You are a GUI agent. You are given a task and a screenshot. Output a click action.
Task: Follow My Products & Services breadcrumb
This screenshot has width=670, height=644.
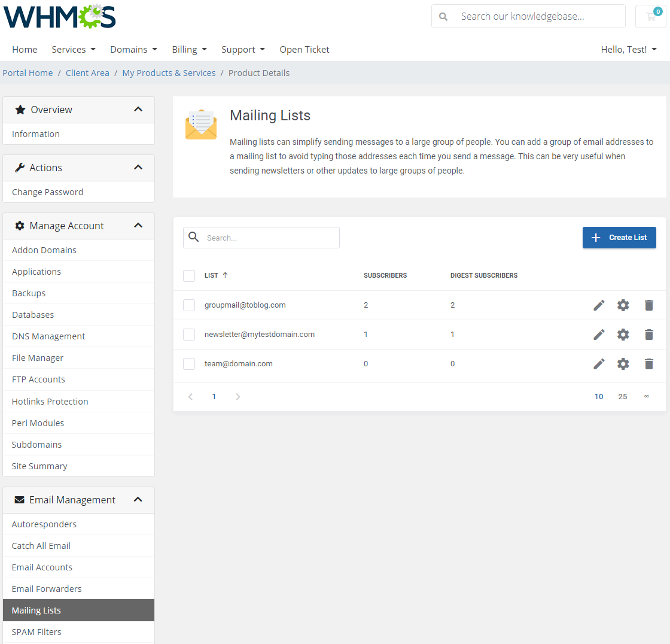(169, 73)
